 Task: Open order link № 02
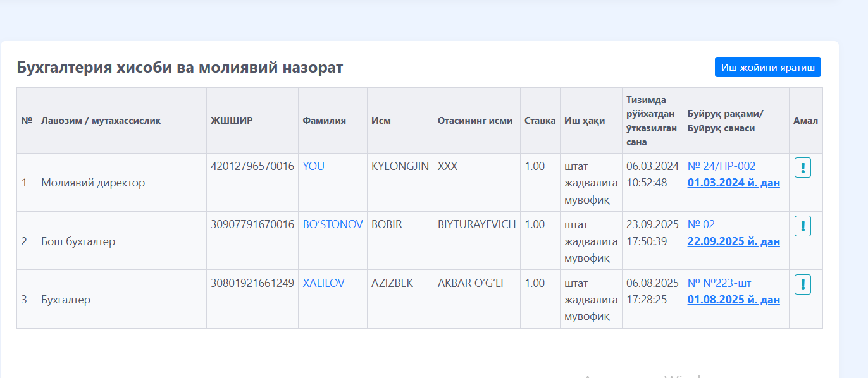click(x=701, y=224)
